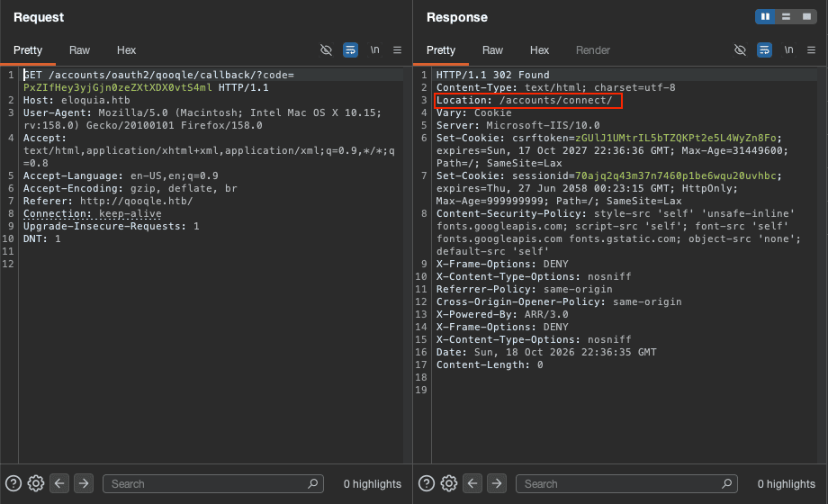Open the Request Hex tab
The height and width of the screenshot is (504, 828).
(126, 50)
